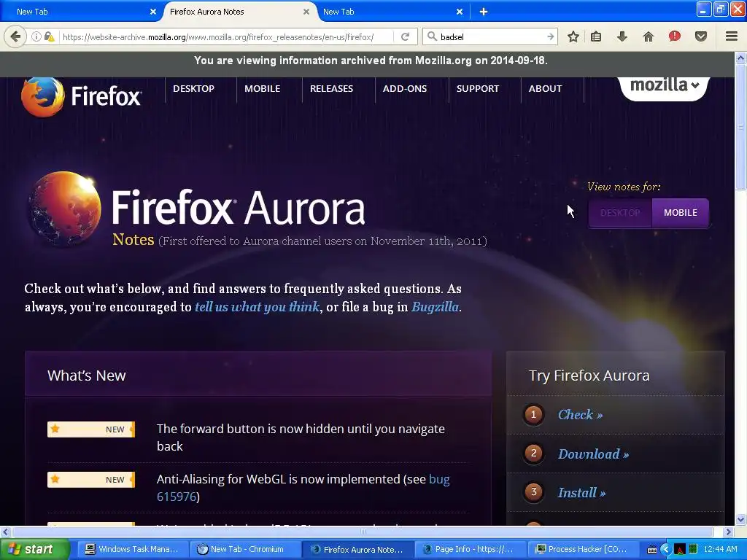Click the URL address field

(226, 36)
